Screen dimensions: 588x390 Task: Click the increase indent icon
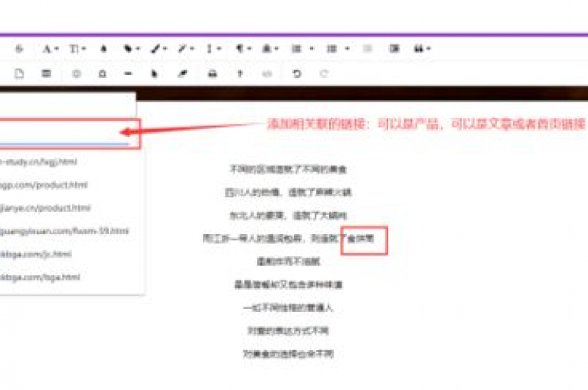394,49
